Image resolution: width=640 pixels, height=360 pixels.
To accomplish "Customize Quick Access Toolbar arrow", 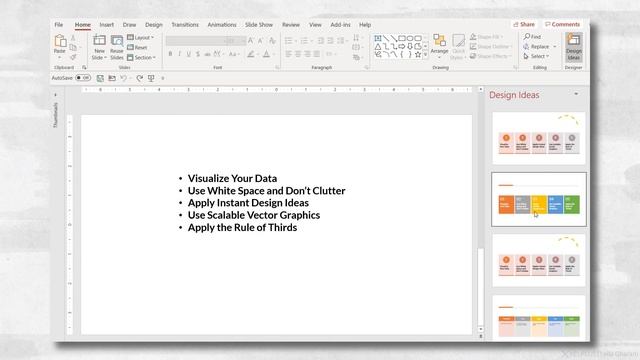I will click(162, 78).
